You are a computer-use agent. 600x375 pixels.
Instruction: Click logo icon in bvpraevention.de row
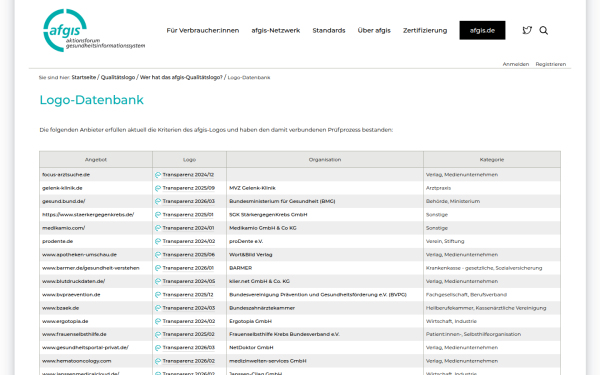(x=158, y=295)
